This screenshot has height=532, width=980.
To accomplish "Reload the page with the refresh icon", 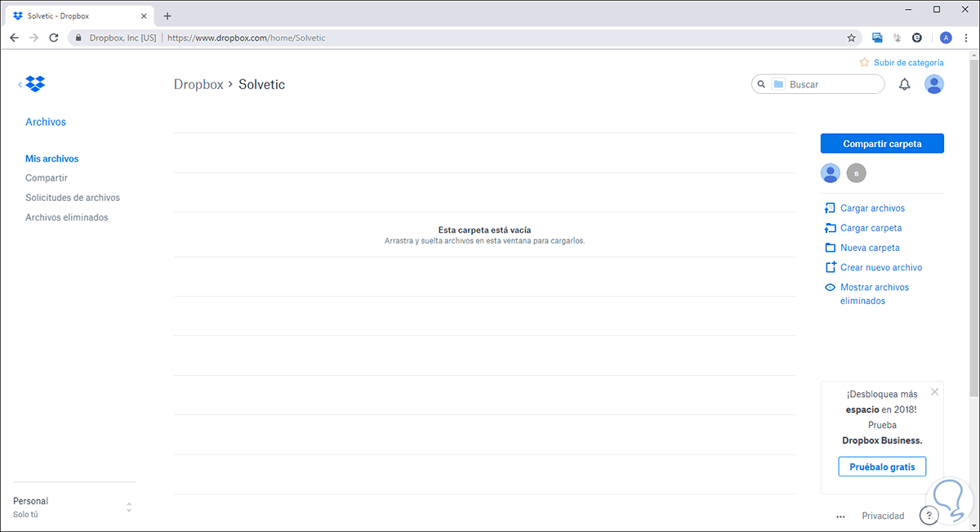I will coord(54,38).
